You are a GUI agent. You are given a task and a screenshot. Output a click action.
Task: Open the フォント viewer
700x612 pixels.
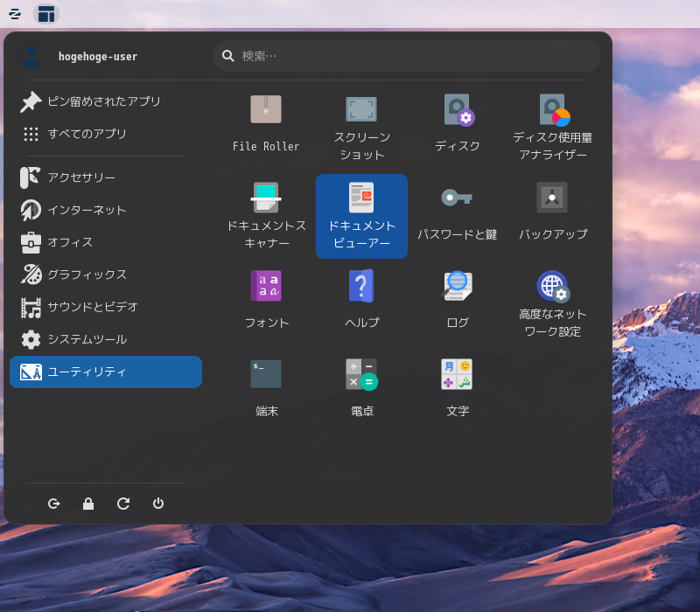pyautogui.click(x=266, y=304)
